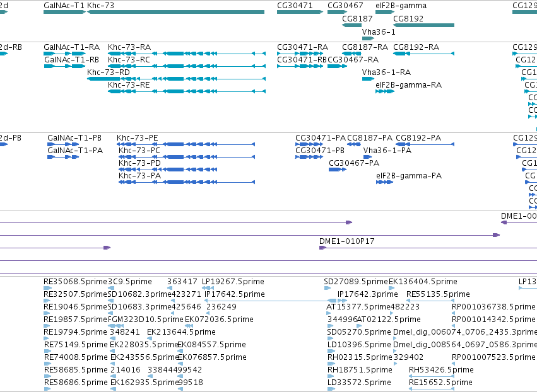This screenshot has height=392, width=537.
Task: Open the CG30467 gene feature
Action: 338,12
